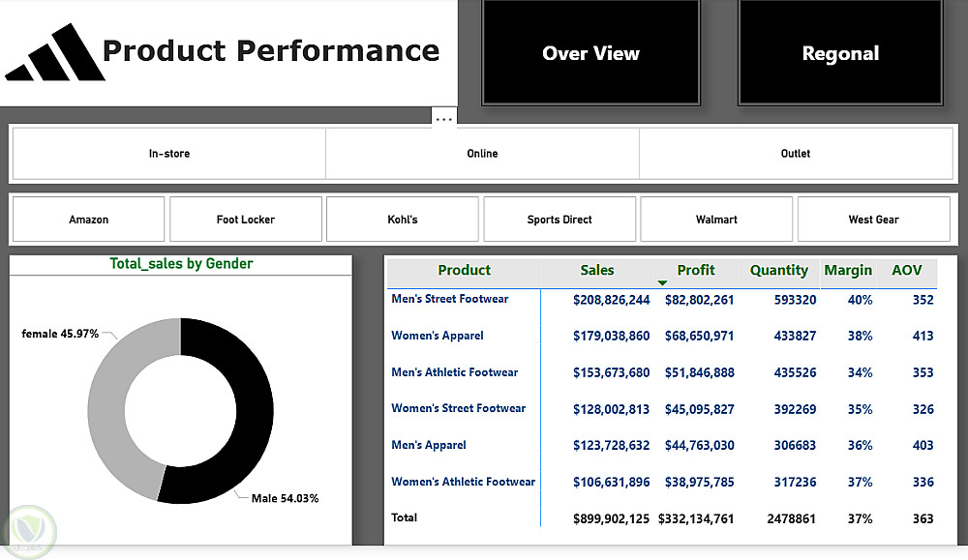The image size is (968, 560).
Task: Toggle the Outlet filter tile
Action: [x=796, y=154]
